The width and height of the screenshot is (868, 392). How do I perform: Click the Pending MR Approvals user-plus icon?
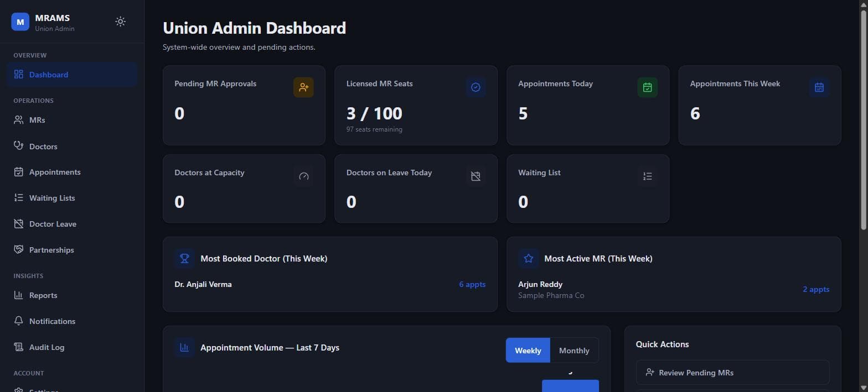point(303,87)
